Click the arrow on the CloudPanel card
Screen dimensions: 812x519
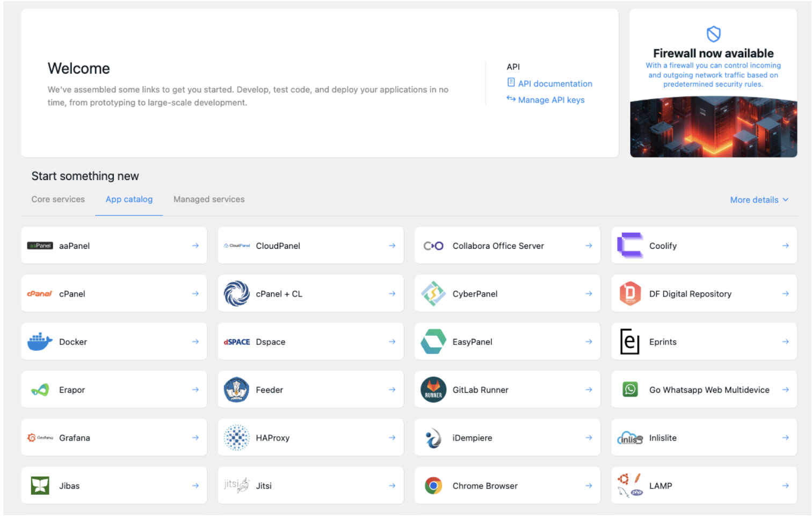[x=392, y=246]
